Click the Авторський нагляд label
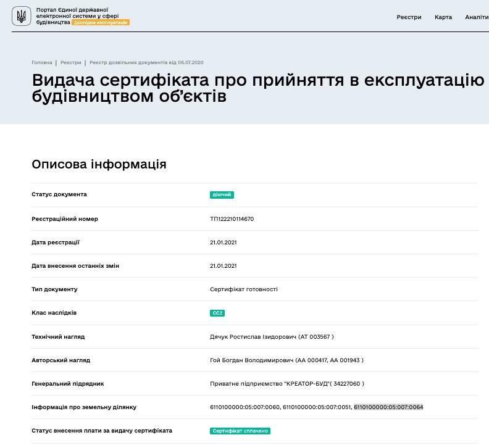This screenshot has height=448, width=489. tap(61, 360)
